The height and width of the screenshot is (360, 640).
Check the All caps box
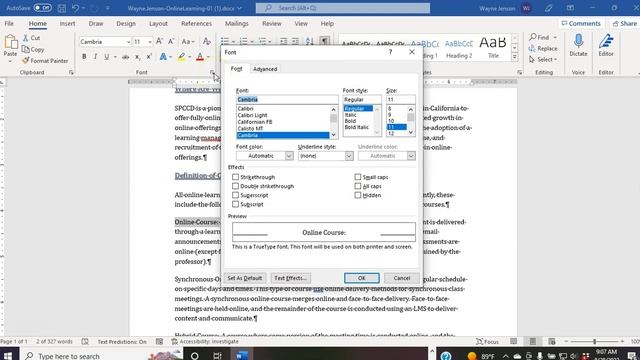tap(358, 186)
